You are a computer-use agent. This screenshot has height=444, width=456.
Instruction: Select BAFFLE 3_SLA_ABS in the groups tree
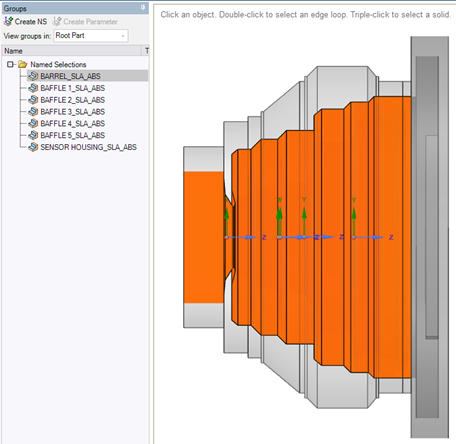point(73,112)
